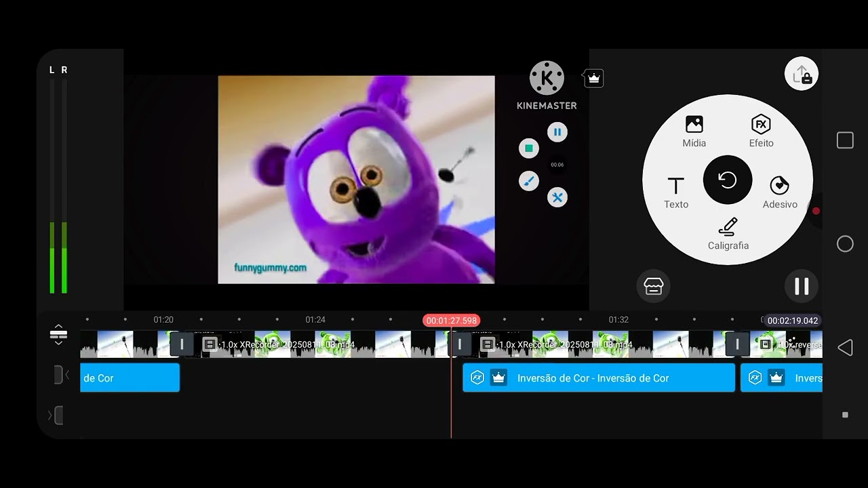Tap the red dot beside the tool wheel
Viewport: 868px width, 488px height.
tap(816, 211)
